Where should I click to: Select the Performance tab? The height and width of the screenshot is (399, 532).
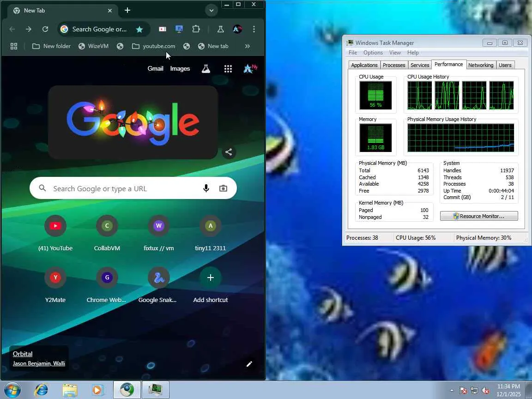pyautogui.click(x=448, y=65)
